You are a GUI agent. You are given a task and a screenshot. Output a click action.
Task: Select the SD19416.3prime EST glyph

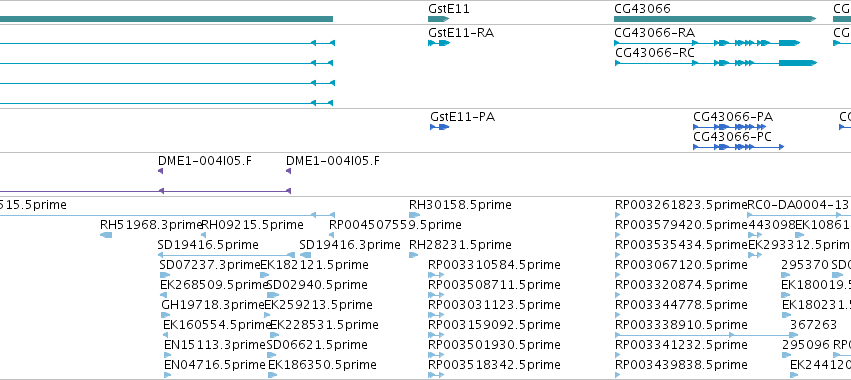click(x=306, y=255)
